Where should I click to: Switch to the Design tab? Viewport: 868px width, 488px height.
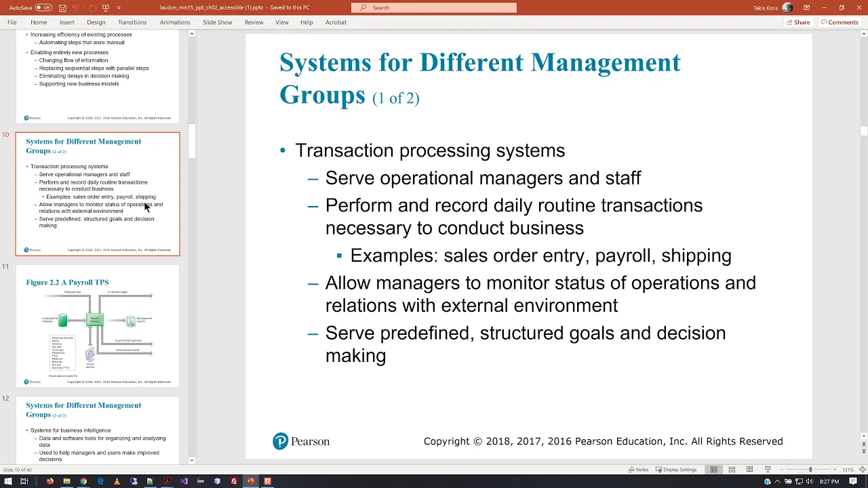click(x=96, y=22)
